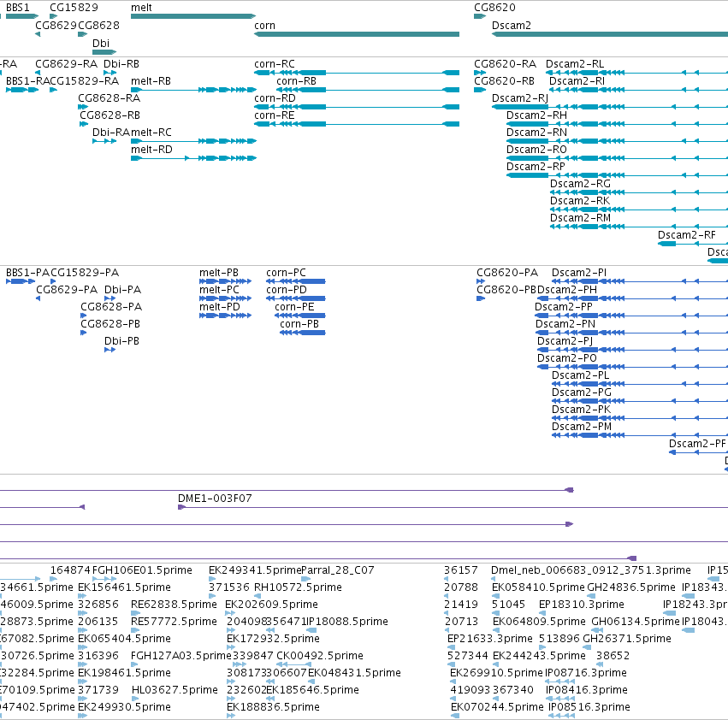The height and width of the screenshot is (720, 728).
Task: Select protein Dscam2-PN label
Action: click(565, 324)
